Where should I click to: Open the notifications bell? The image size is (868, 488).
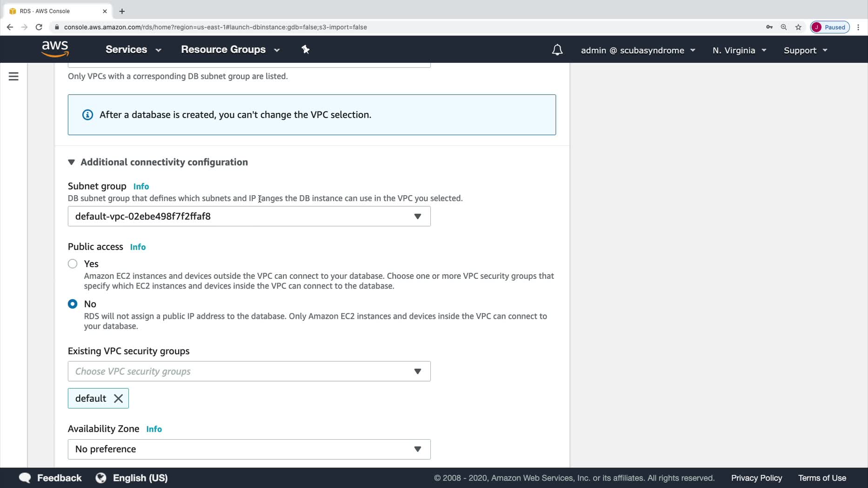[557, 50]
